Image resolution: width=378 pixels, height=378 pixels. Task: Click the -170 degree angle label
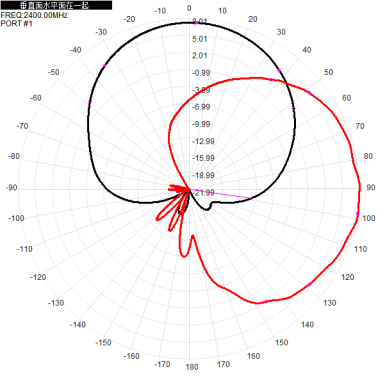[x=162, y=364]
